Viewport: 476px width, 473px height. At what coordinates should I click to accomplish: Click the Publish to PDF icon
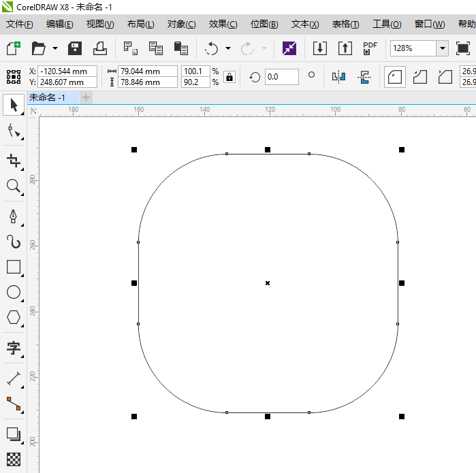coord(370,48)
